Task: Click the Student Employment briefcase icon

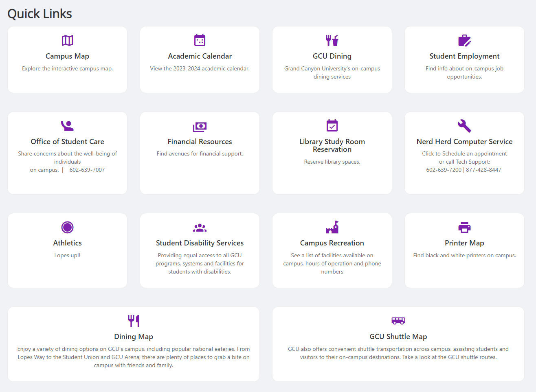Action: [464, 40]
